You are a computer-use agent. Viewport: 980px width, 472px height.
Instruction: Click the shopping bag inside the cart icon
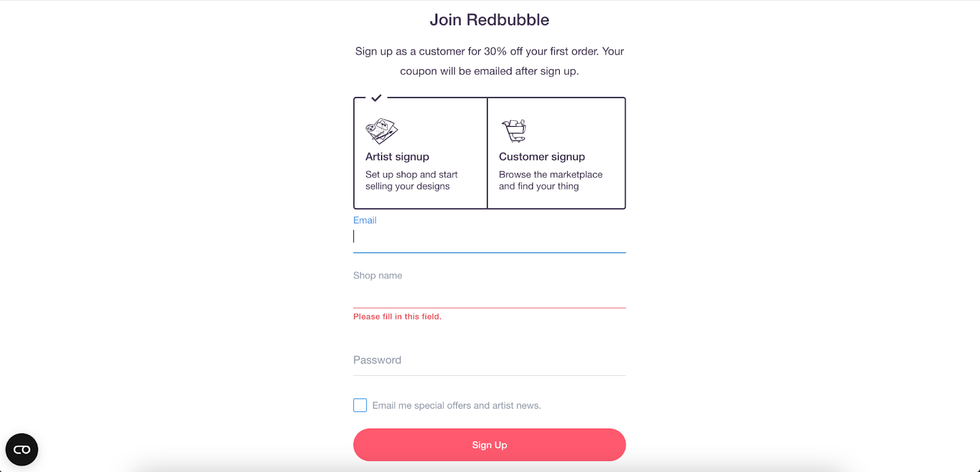[x=513, y=124]
